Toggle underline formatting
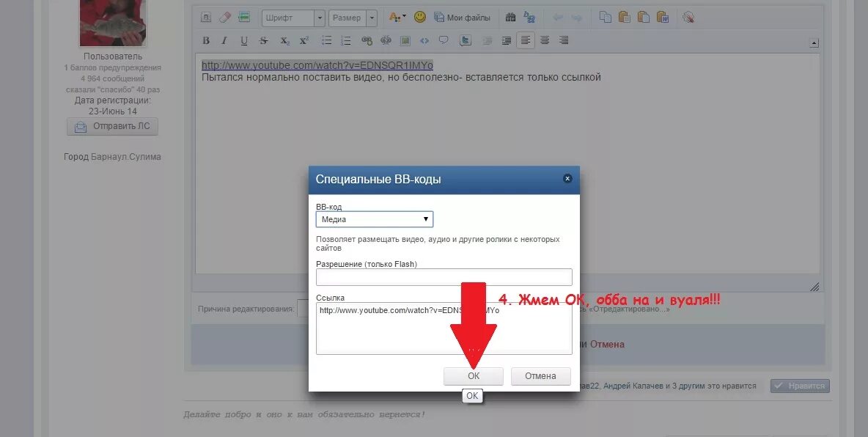868x437 pixels. point(243,40)
